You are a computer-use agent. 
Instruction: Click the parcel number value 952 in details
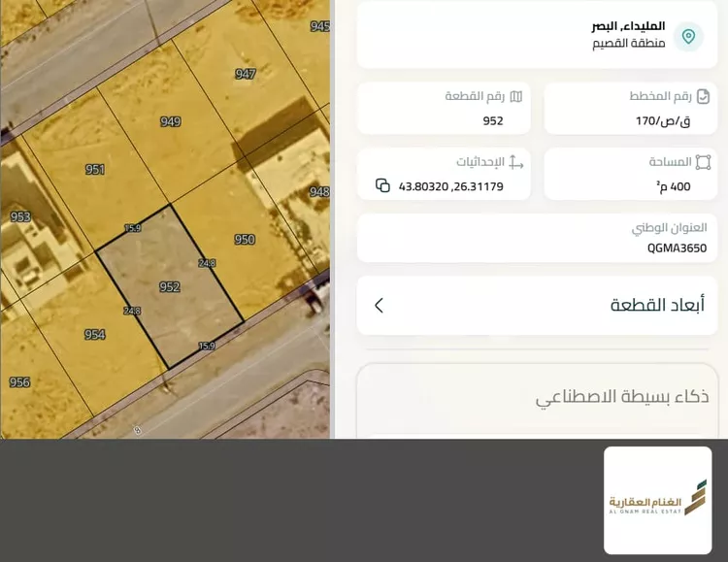point(493,120)
